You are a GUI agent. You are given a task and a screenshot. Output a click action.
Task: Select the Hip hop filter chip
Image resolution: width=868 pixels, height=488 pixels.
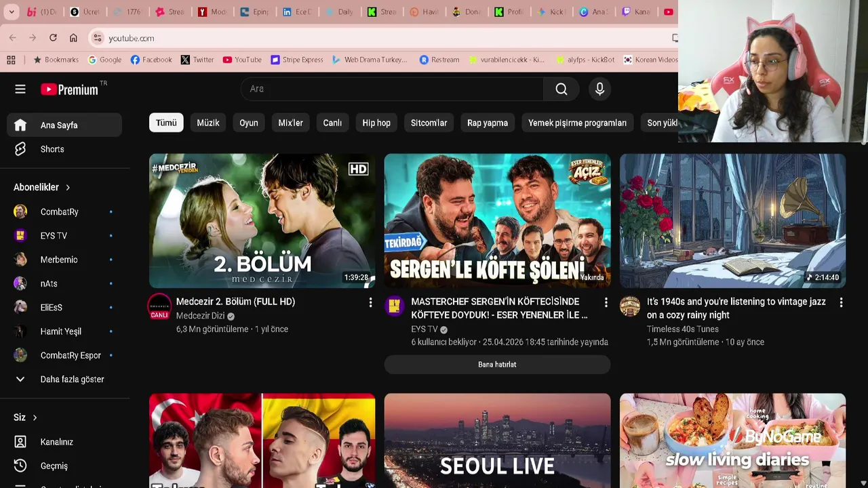376,123
